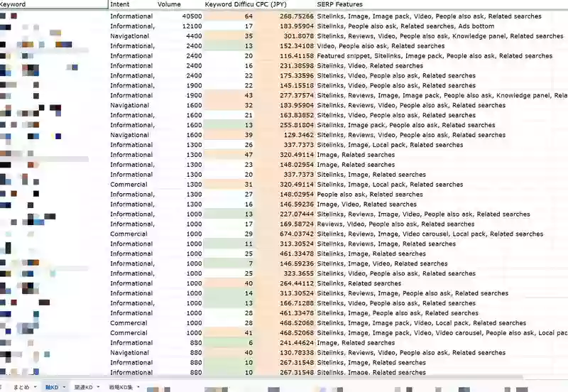Click Navigational intent in the 301.8078 row
This screenshot has width=568, height=392.
pyautogui.click(x=129, y=36)
